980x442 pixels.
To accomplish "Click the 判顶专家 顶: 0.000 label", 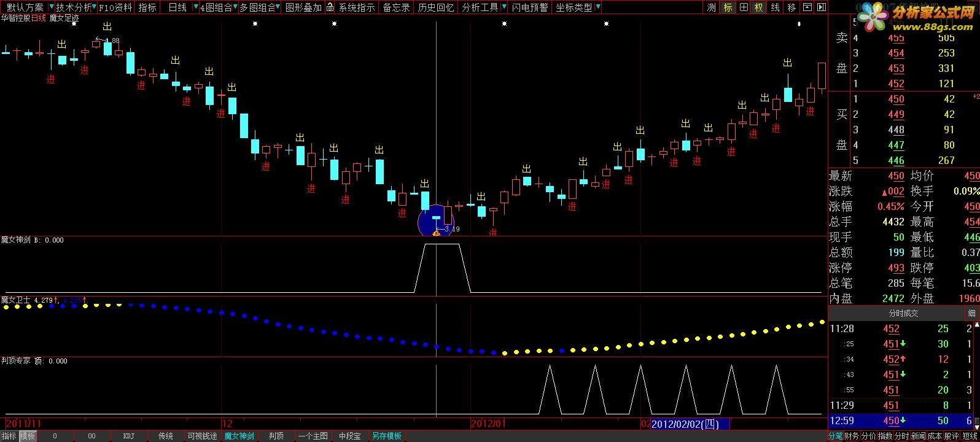I will point(34,360).
